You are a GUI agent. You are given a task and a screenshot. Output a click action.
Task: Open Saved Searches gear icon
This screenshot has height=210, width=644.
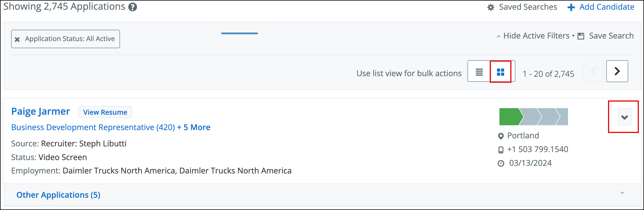(491, 7)
